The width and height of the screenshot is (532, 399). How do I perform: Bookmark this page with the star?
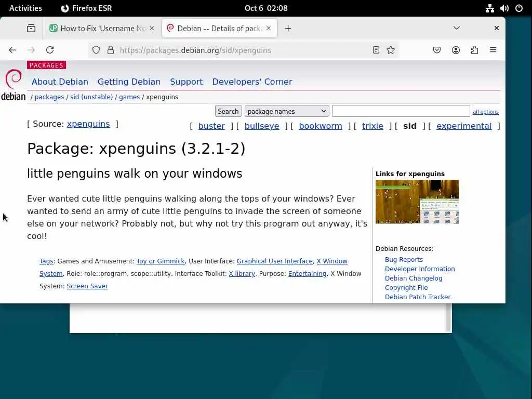(391, 50)
